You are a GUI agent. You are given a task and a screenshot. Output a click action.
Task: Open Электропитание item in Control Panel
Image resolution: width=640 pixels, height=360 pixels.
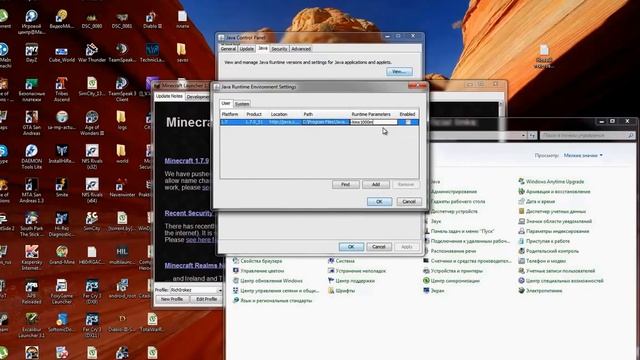tap(540, 291)
